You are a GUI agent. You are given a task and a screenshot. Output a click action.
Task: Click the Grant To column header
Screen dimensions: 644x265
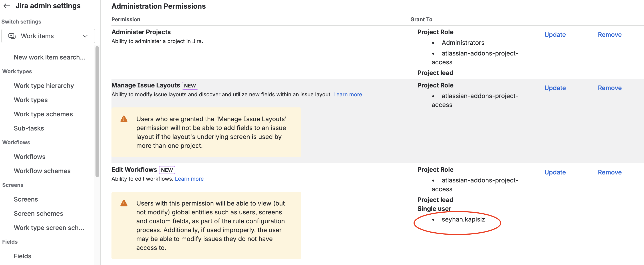click(x=421, y=20)
